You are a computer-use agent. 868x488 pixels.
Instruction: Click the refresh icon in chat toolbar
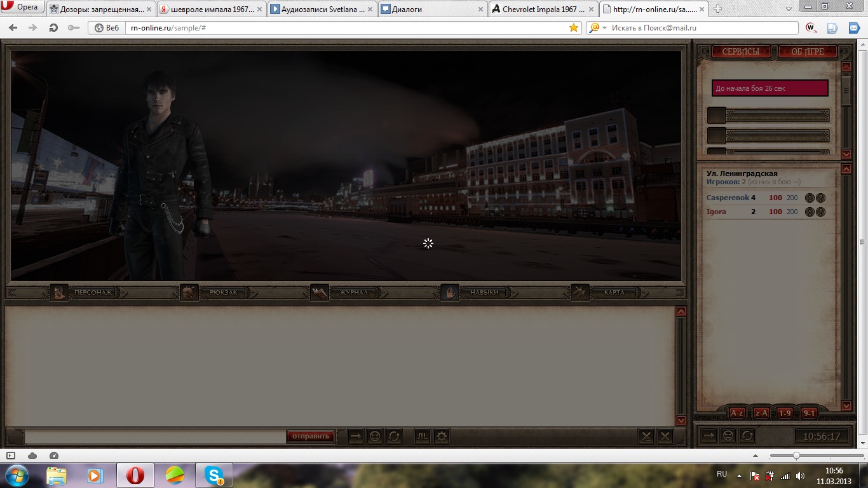[394, 437]
